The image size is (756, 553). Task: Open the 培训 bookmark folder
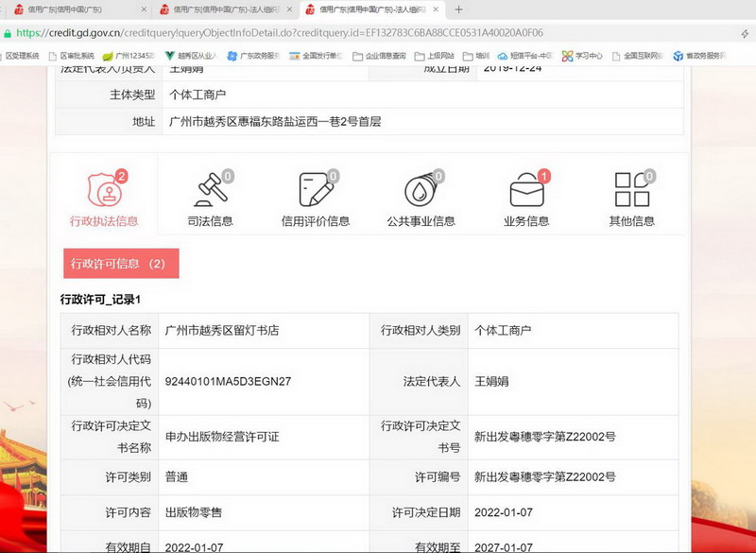(476, 56)
